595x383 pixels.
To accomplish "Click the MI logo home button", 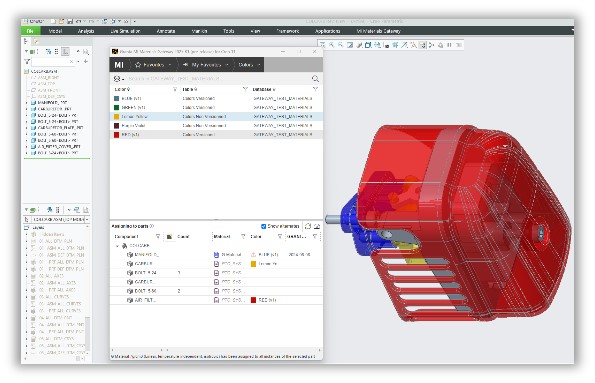I will [x=119, y=65].
